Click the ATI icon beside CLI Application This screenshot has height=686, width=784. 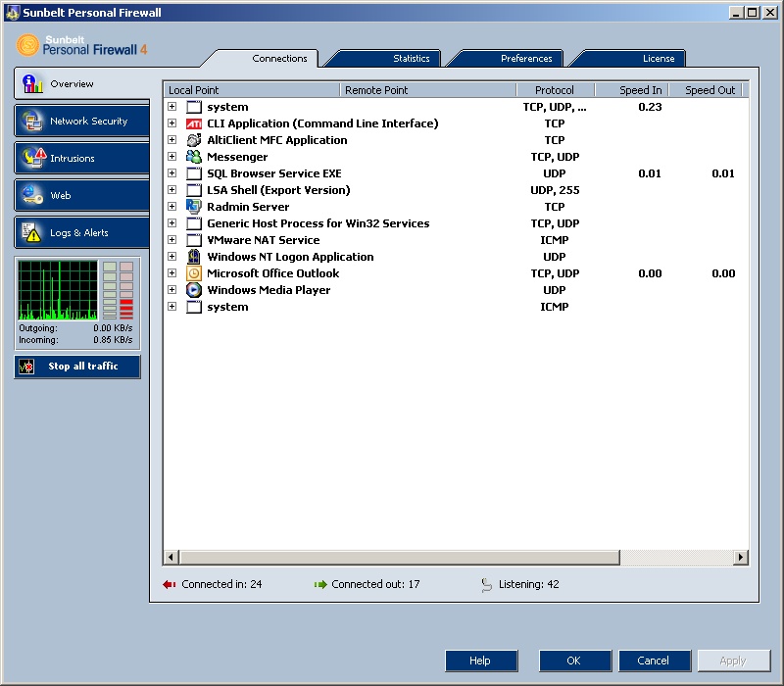point(193,123)
